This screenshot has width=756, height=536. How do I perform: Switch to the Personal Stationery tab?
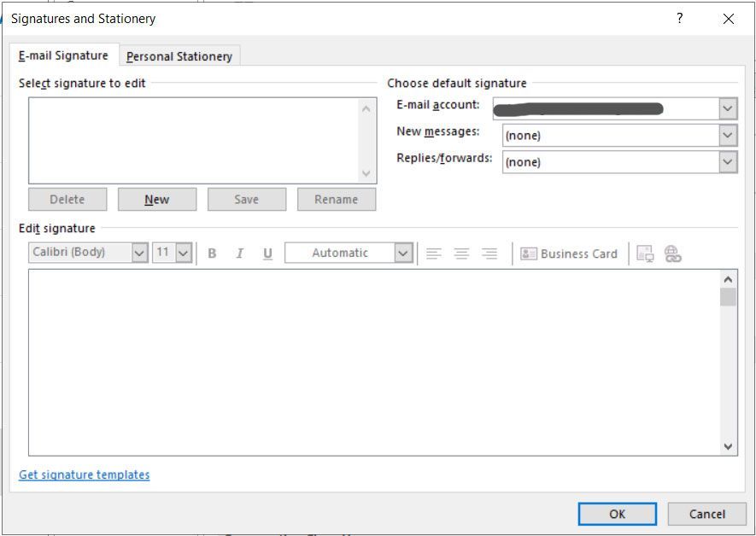[x=179, y=56]
